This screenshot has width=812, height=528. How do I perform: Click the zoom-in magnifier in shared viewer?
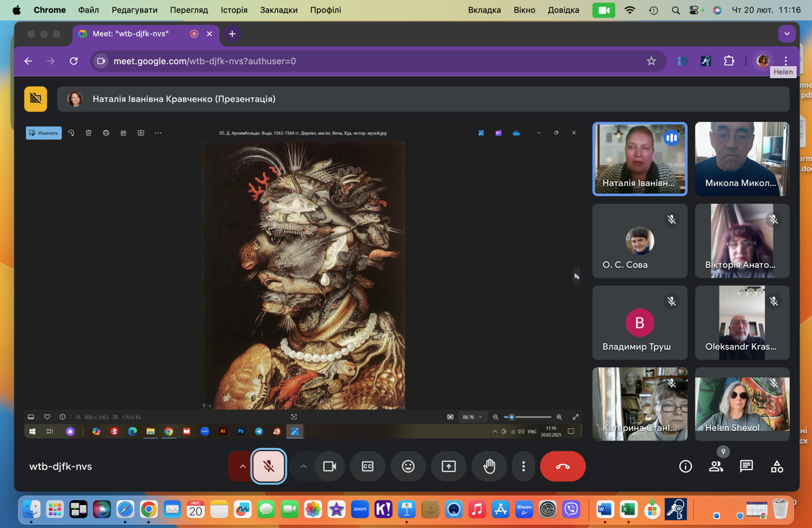coord(559,417)
